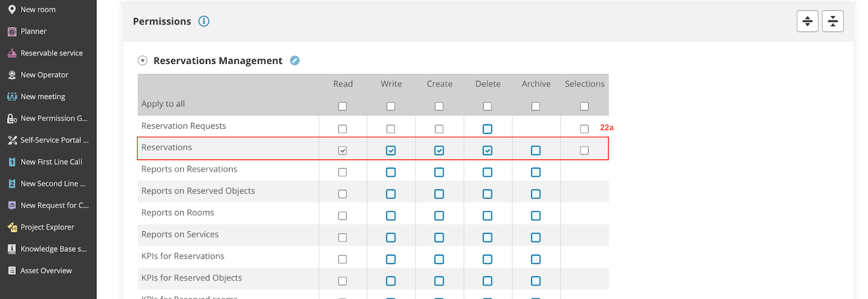Expand all permission sections button
This screenshot has height=299, width=868.
point(807,21)
